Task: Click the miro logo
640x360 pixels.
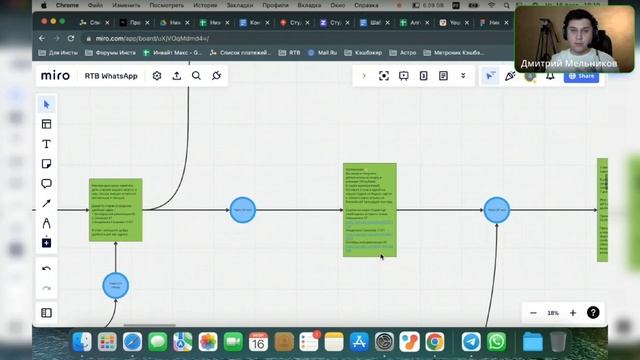Action: pos(56,76)
